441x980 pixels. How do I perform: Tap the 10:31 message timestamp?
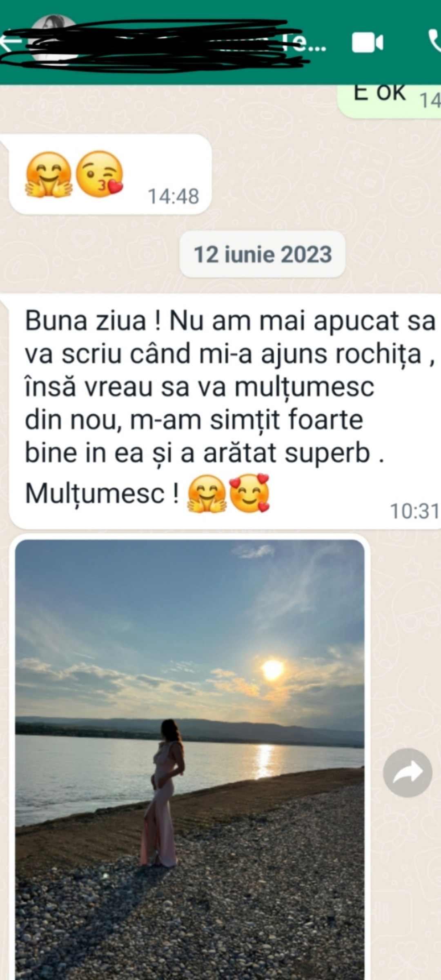(x=414, y=511)
